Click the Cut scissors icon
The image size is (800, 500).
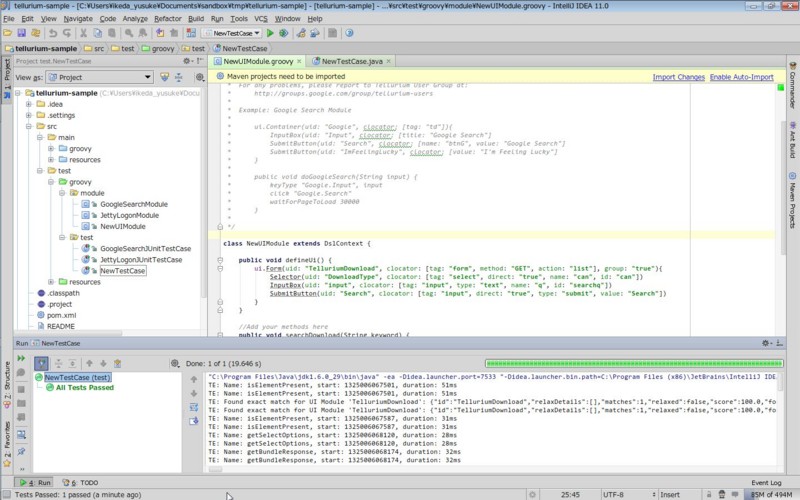pyautogui.click(x=83, y=33)
